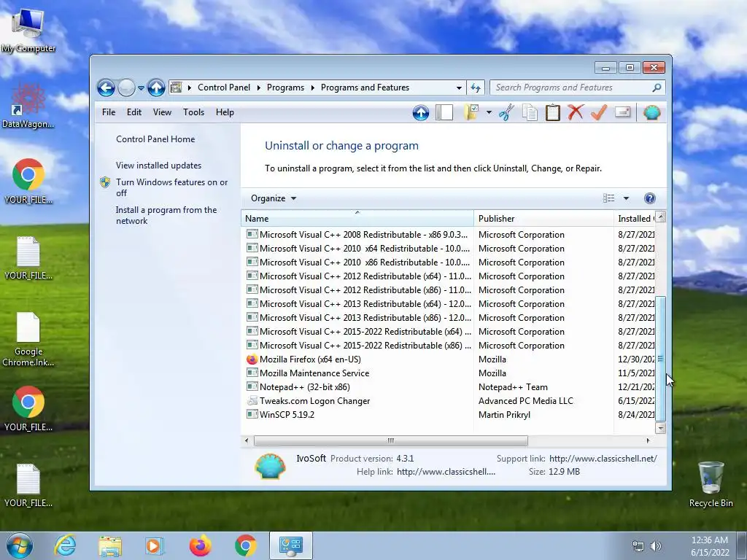This screenshot has width=747, height=560.
Task: Open the Windows Start button
Action: tap(19, 545)
